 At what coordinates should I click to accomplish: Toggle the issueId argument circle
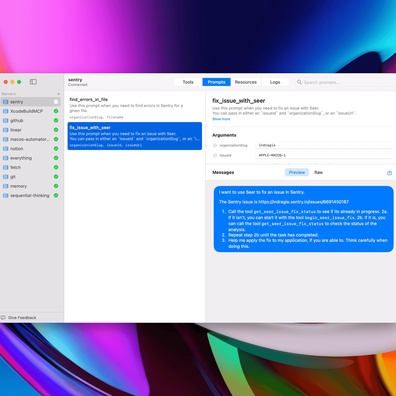tap(215, 155)
